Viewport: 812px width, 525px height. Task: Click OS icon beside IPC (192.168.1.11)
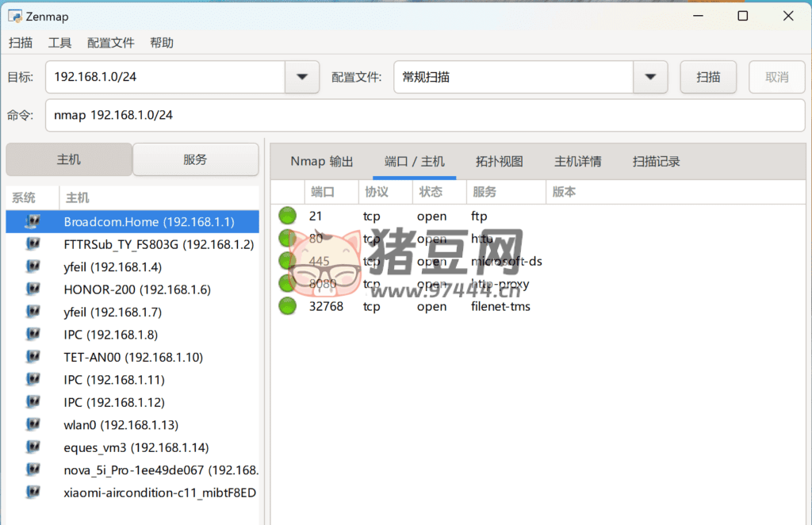33,380
